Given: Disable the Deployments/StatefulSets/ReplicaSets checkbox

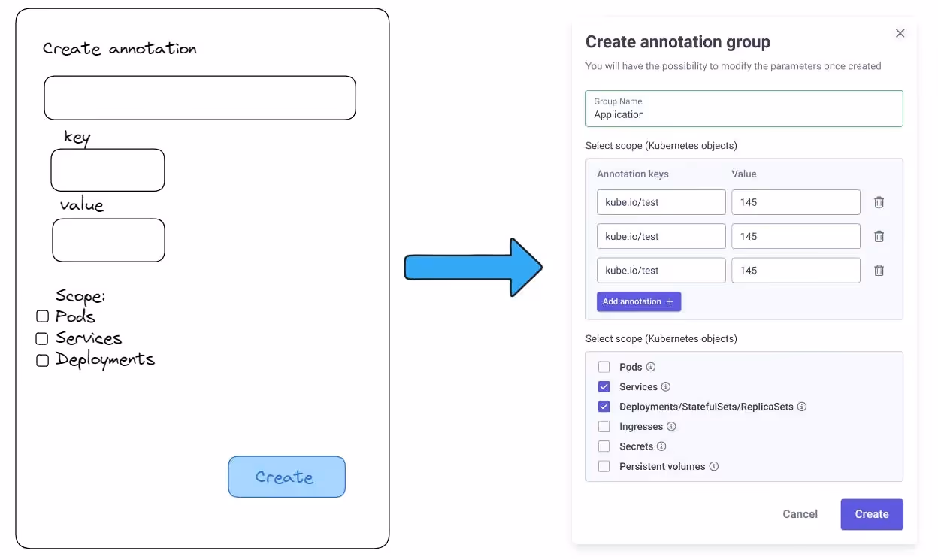Looking at the screenshot, I should coord(604,407).
